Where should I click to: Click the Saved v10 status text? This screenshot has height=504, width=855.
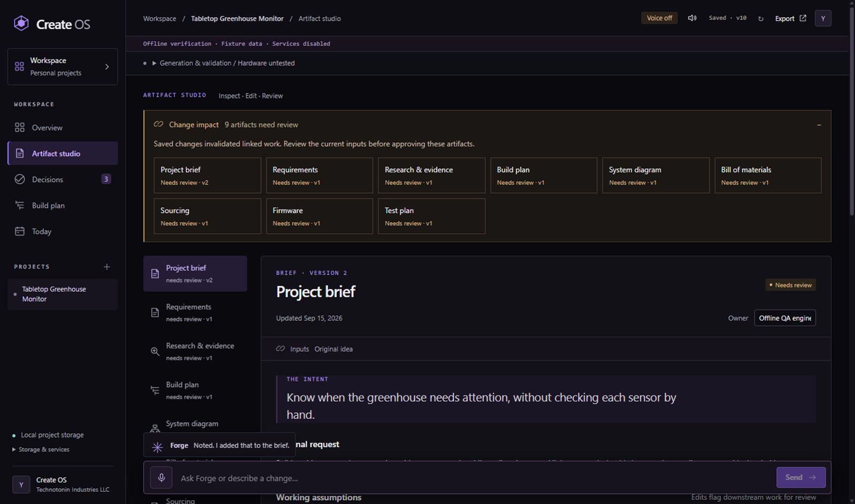coord(727,18)
